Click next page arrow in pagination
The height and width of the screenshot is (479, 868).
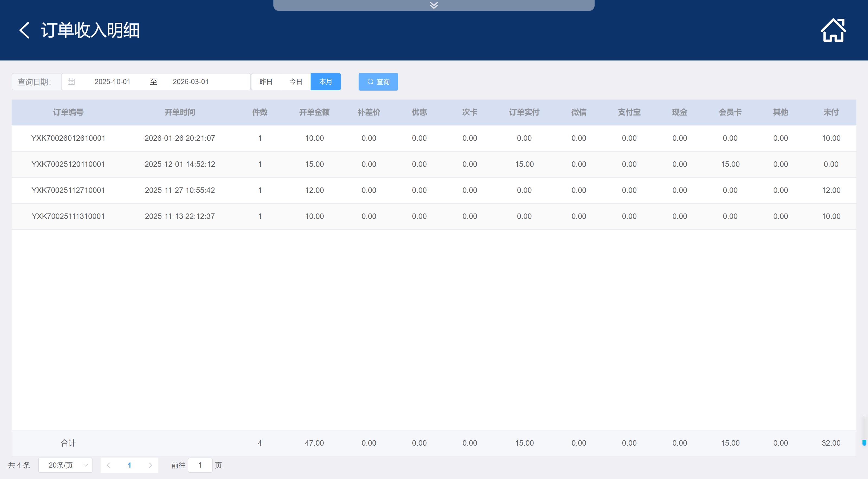coord(150,465)
